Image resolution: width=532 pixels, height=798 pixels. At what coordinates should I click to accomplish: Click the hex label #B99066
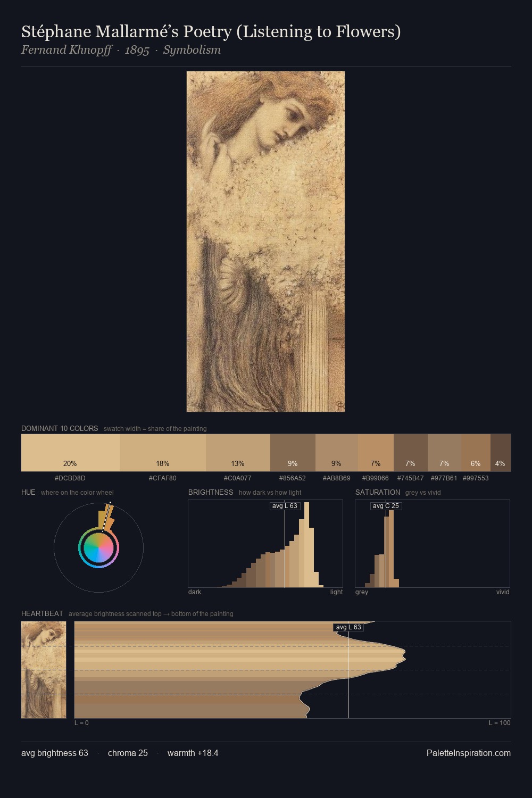coord(376,478)
